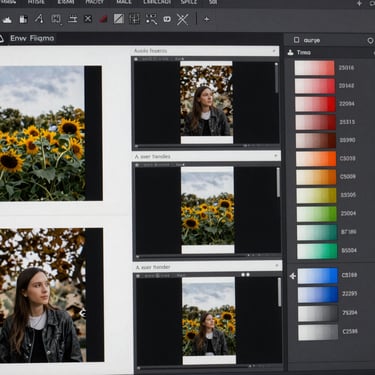Image resolution: width=375 pixels, height=375 pixels.
Task: Click the connected-nodes path tool icon
Action: point(151,19)
